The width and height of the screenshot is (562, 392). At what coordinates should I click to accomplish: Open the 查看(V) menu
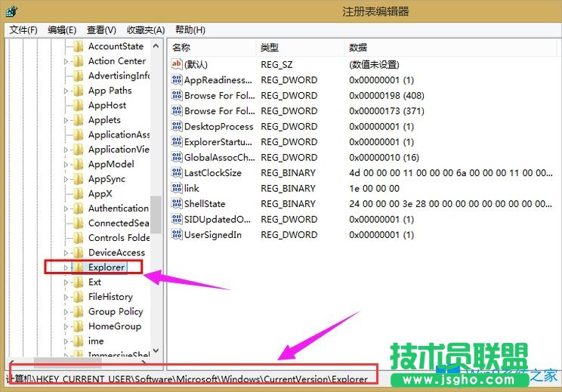click(x=101, y=30)
